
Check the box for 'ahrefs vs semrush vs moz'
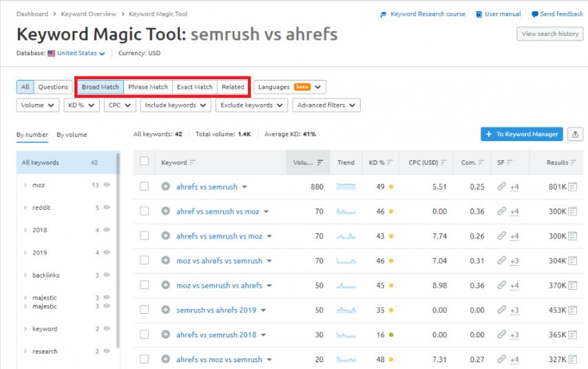coord(144,236)
